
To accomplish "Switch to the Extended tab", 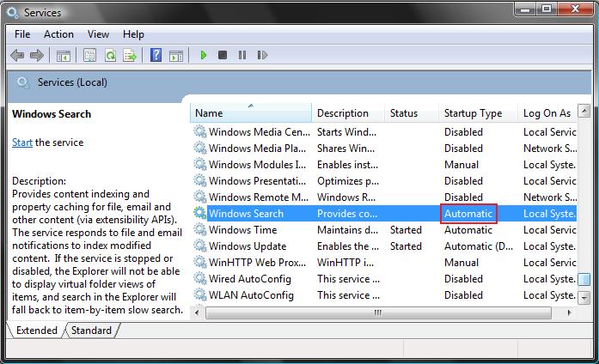I will pyautogui.click(x=37, y=330).
